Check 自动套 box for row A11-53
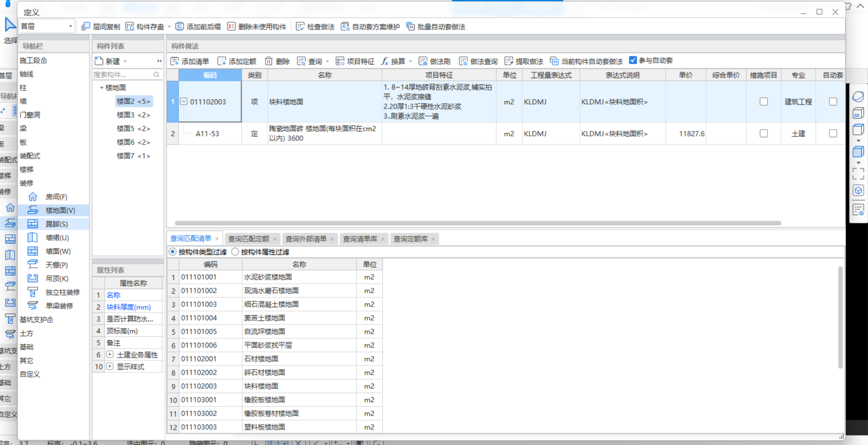This screenshot has width=868, height=445. click(x=833, y=134)
